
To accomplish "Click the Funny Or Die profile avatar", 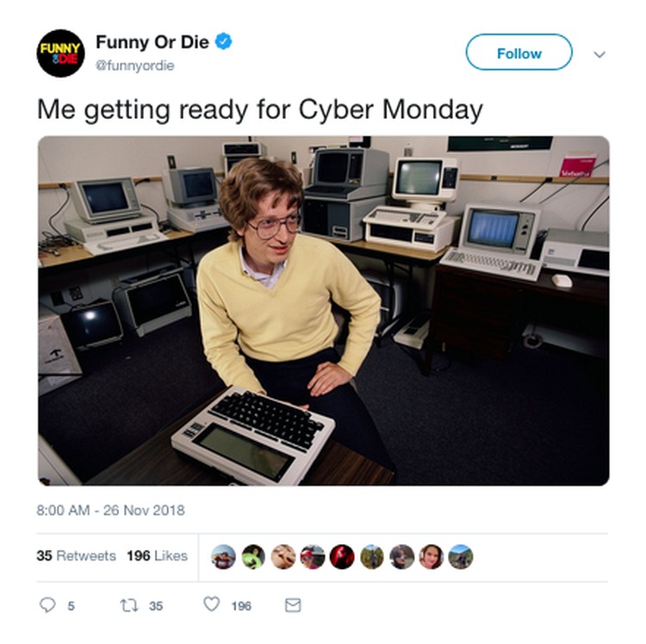I will point(60,53).
